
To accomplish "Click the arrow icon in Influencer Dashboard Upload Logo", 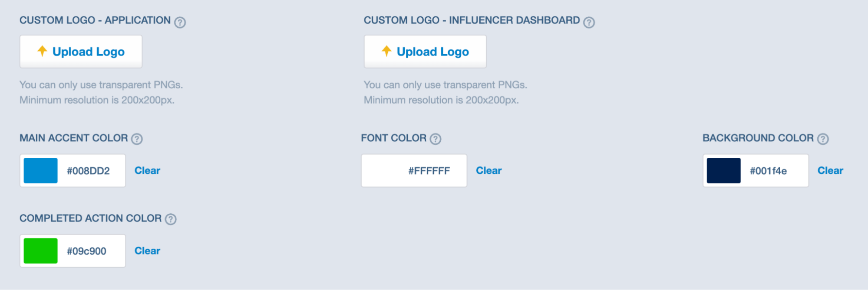I will point(386,51).
